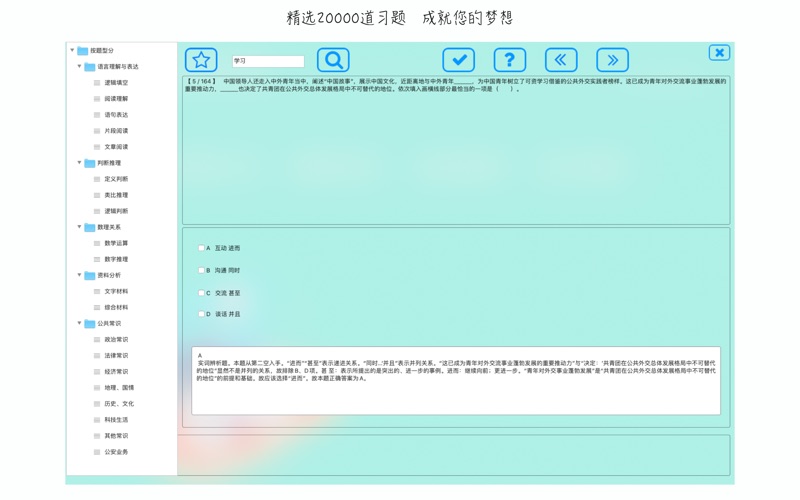Image resolution: width=800 pixels, height=500 pixels.
Task: Open the 综合材料 category
Action: 116,307
